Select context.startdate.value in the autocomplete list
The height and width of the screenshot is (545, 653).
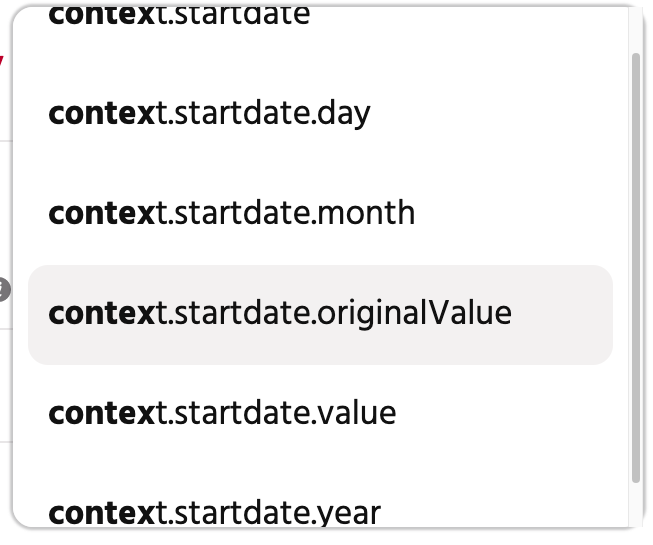(222, 413)
